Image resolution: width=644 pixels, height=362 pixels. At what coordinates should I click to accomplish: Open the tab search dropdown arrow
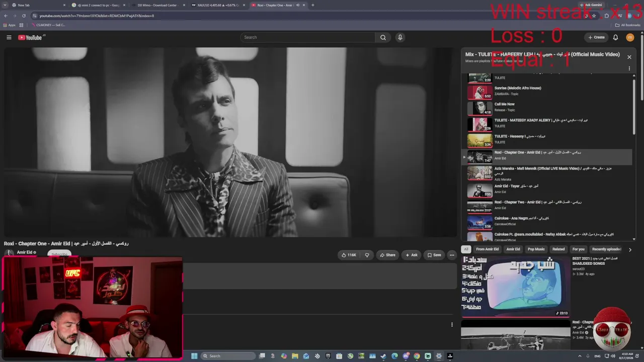[6, 5]
